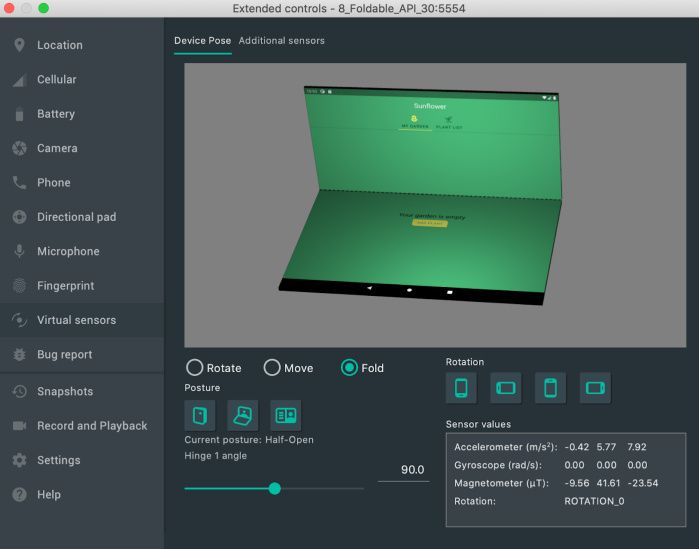Switch to the Additional sensors tab
This screenshot has height=549, width=699.
click(x=281, y=41)
